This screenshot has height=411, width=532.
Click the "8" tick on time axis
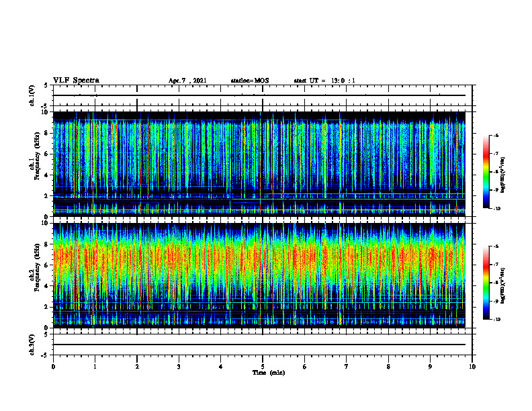coord(388,367)
